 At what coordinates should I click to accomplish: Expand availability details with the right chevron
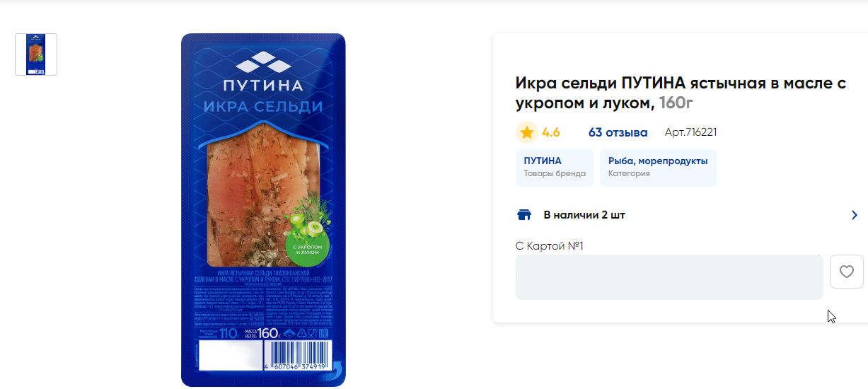pyautogui.click(x=855, y=215)
